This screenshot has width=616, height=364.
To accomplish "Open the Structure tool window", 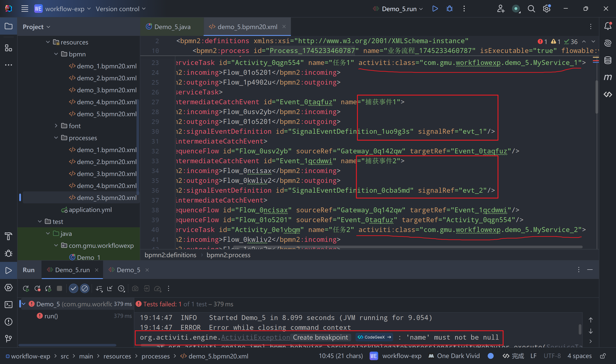I will coord(9,48).
